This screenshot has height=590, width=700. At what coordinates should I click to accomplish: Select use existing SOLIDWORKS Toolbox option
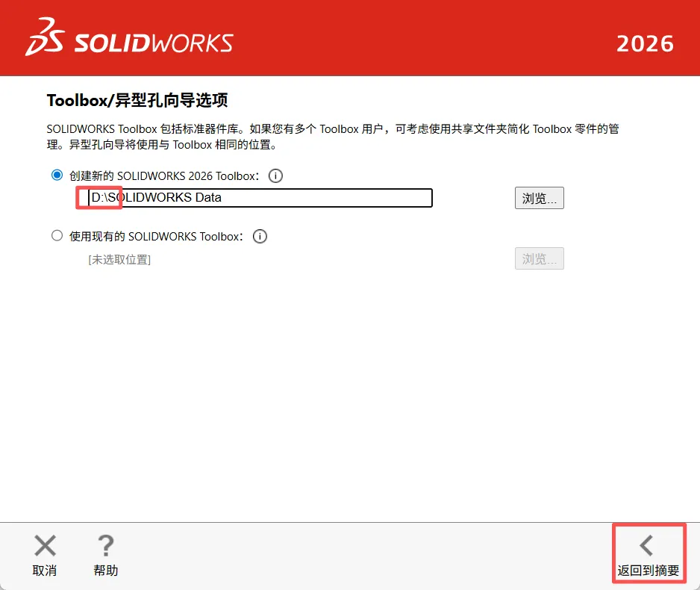click(x=57, y=235)
